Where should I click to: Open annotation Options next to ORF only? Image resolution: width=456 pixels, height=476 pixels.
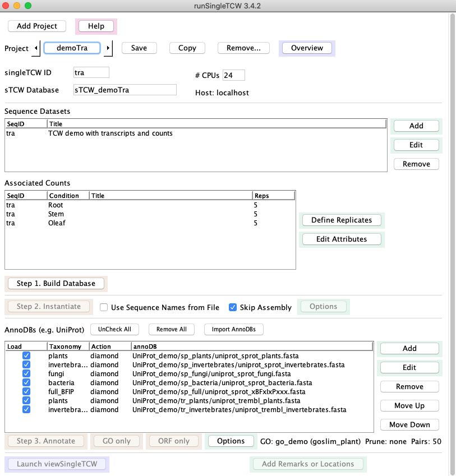pos(231,441)
